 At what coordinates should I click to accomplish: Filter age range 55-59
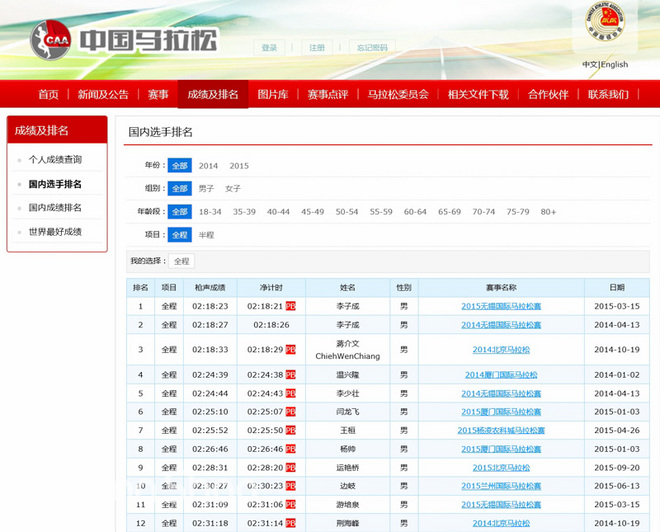(x=381, y=212)
